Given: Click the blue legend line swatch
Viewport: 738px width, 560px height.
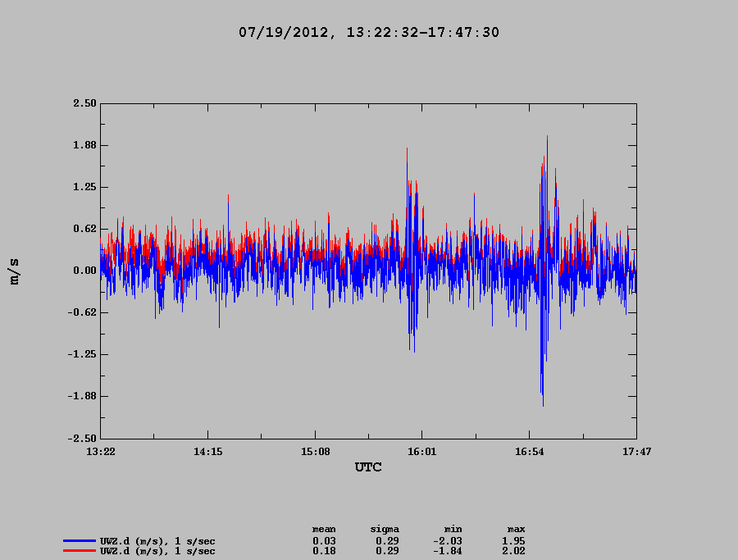Looking at the screenshot, I should [x=80, y=541].
